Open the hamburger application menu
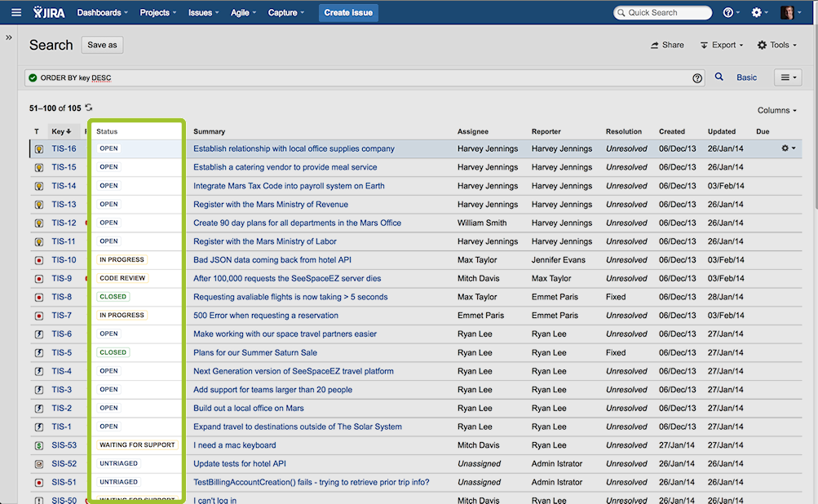Viewport: 818px width, 504px height. (16, 12)
